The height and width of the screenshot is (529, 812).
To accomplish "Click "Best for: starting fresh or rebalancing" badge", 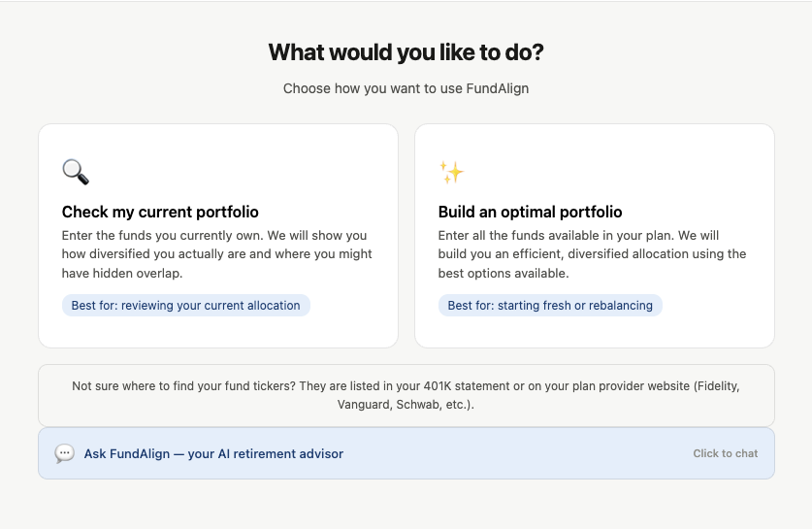I will 550,305.
